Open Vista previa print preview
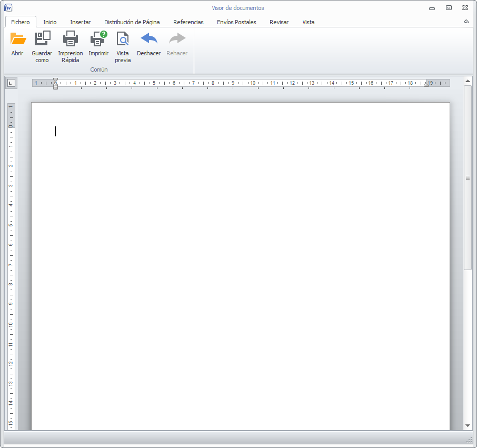This screenshot has width=477, height=448. [x=123, y=39]
